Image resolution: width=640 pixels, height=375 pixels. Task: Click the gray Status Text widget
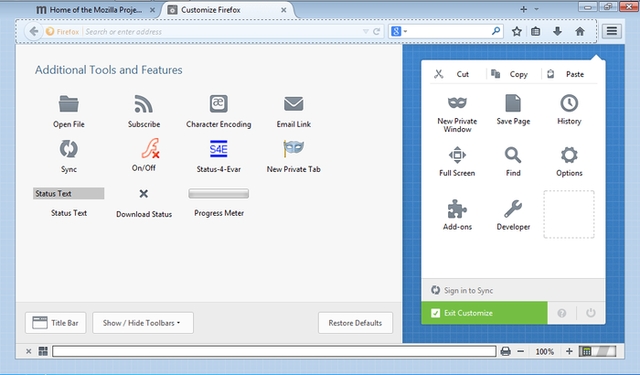pyautogui.click(x=69, y=193)
